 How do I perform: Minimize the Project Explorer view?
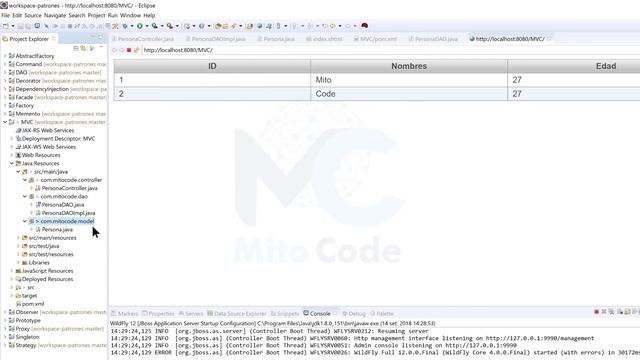92,37
